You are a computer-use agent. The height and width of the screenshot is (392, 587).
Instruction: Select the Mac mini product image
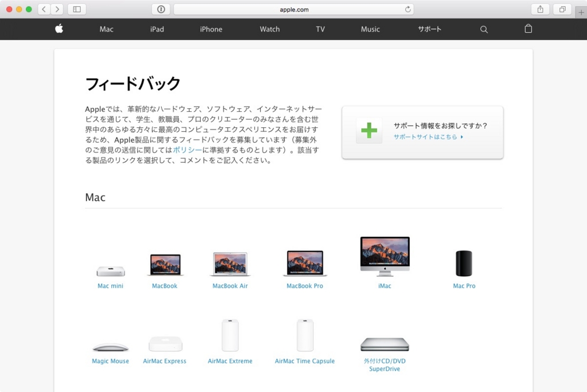point(111,271)
